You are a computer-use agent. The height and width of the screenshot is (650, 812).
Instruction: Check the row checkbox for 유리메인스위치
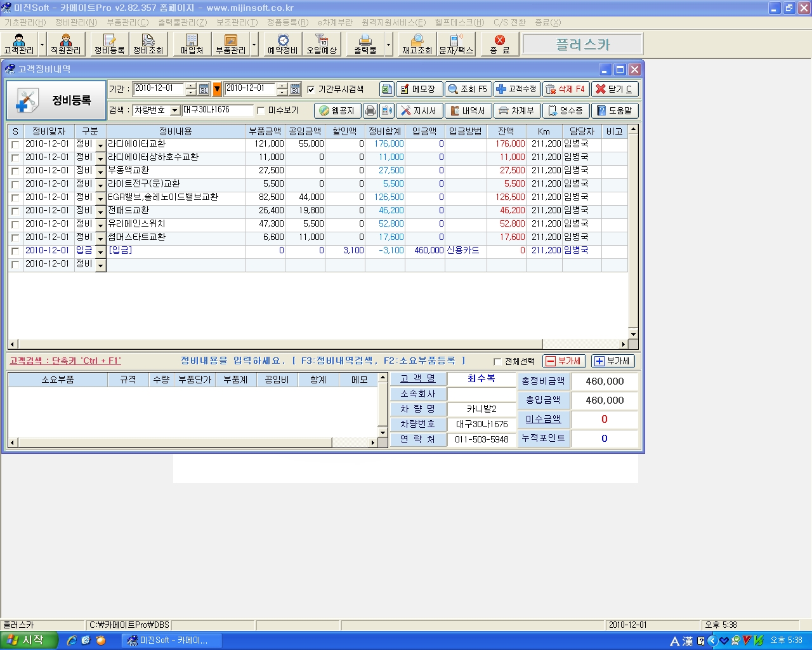coord(15,225)
